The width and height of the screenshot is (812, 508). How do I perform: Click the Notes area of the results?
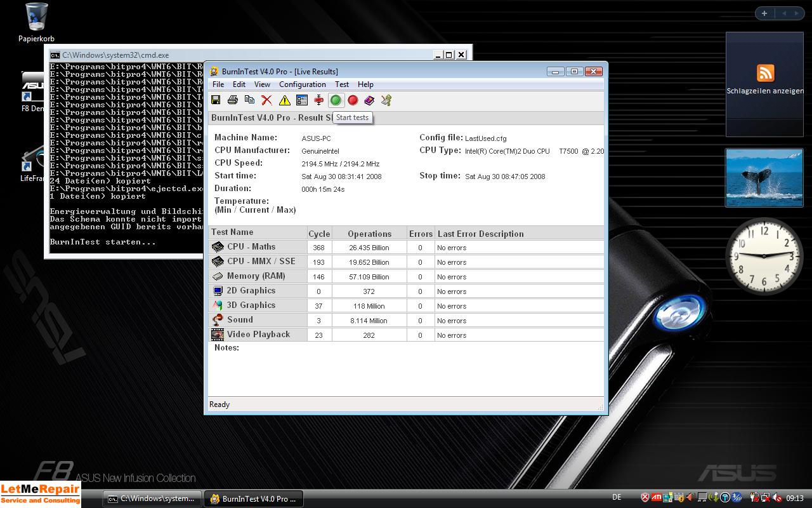(406, 370)
